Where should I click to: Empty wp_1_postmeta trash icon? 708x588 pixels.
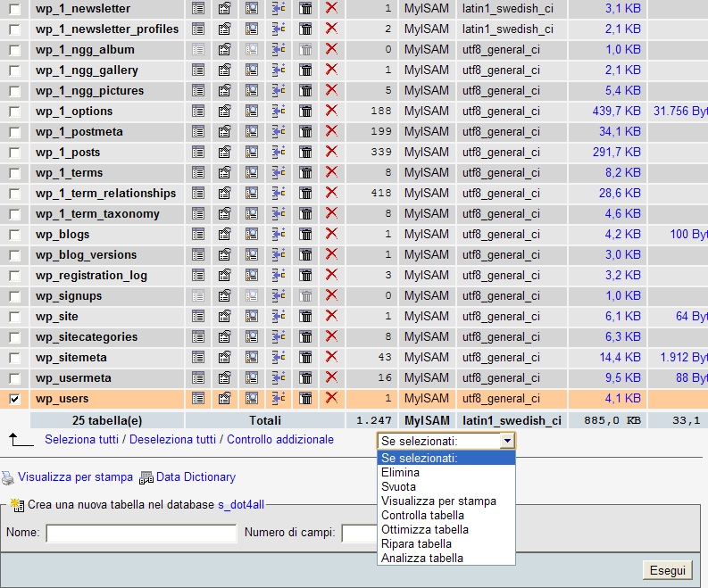pyautogui.click(x=305, y=132)
